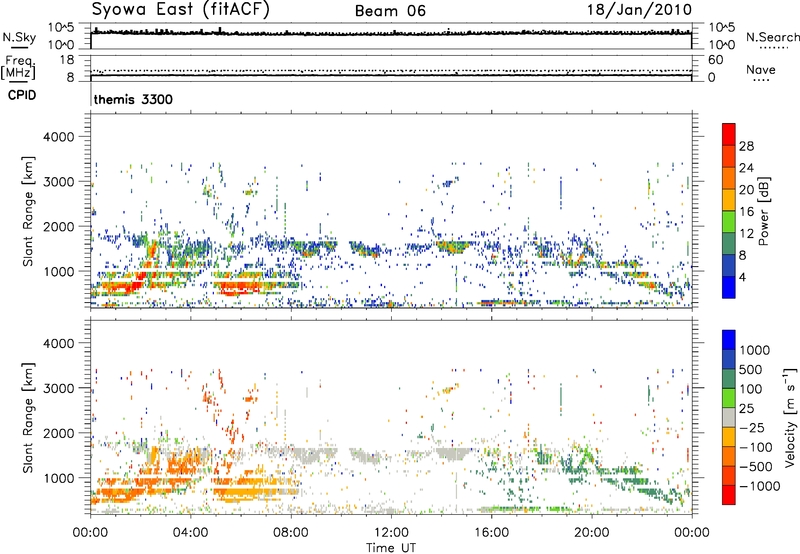Image resolution: width=800 pixels, height=554 pixels.
Task: Click the Velocity panel "Slant Range [km]" axis title
Action: pos(29,418)
